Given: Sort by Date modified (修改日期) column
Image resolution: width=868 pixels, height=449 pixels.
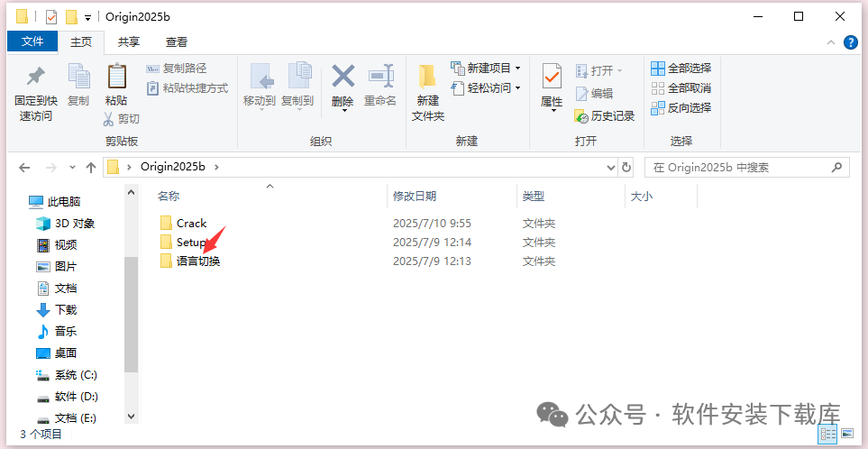Looking at the screenshot, I should pyautogui.click(x=415, y=196).
